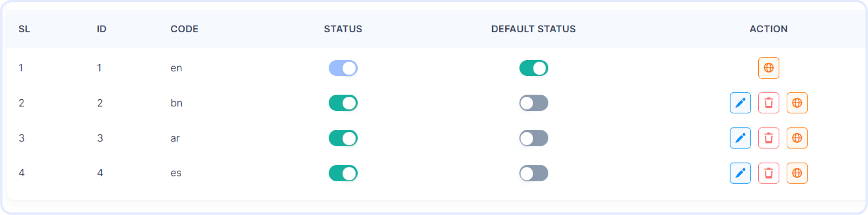Turn off status toggle for ar

pos(343,138)
